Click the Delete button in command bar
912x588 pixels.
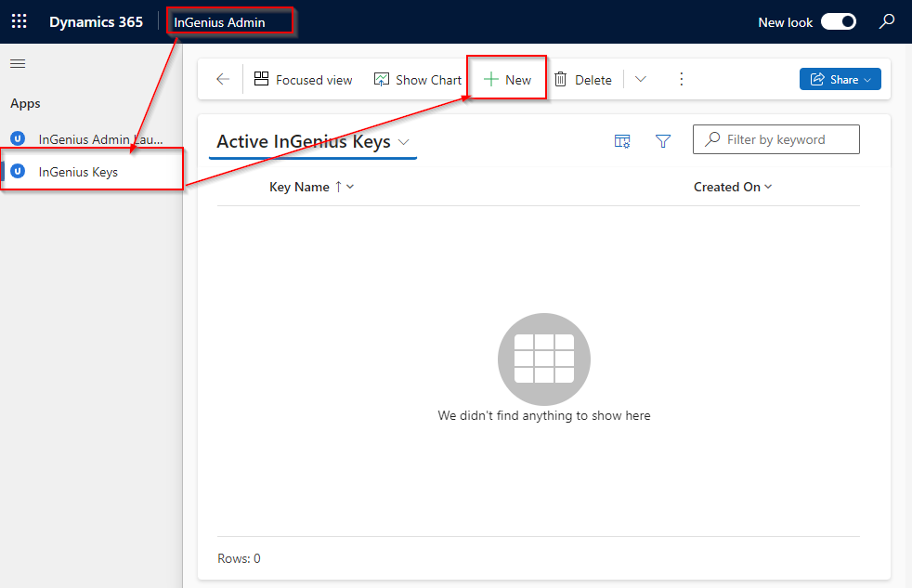(x=583, y=80)
